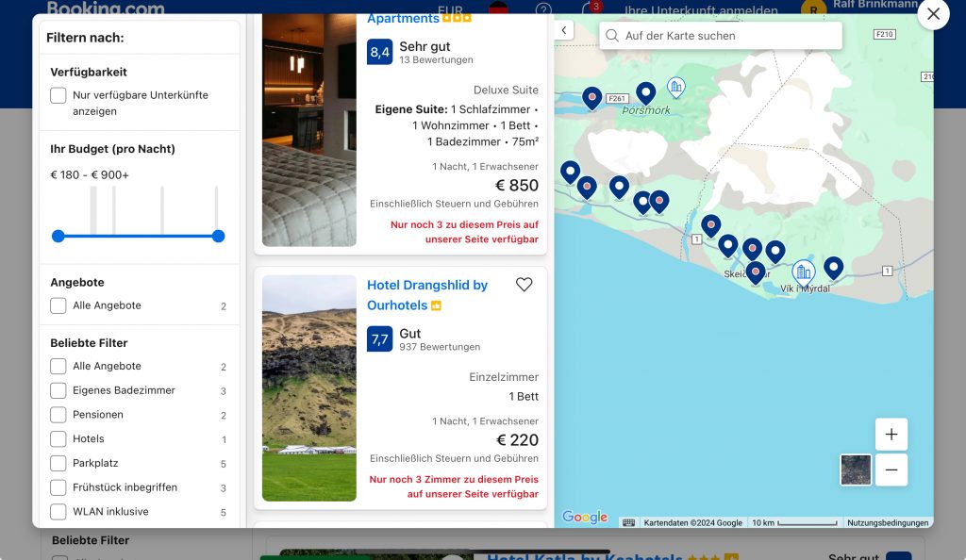Switch map to satellite view thumbnail

tap(856, 469)
